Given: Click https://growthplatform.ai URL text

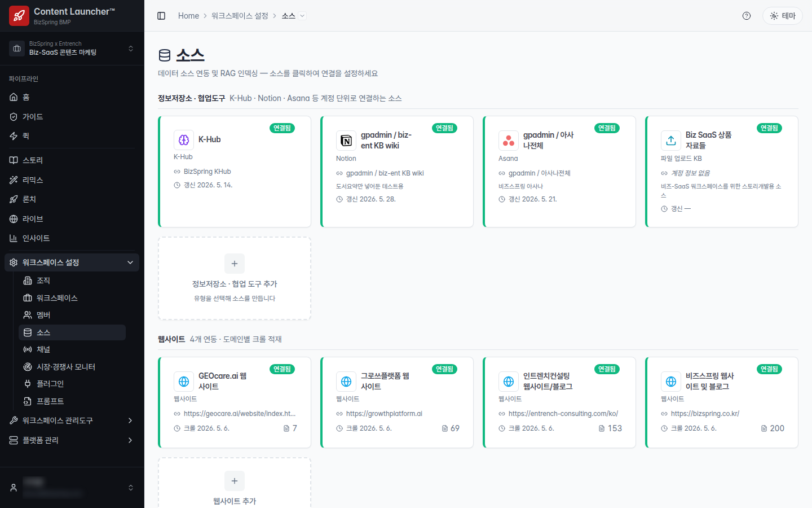Looking at the screenshot, I should tap(384, 414).
